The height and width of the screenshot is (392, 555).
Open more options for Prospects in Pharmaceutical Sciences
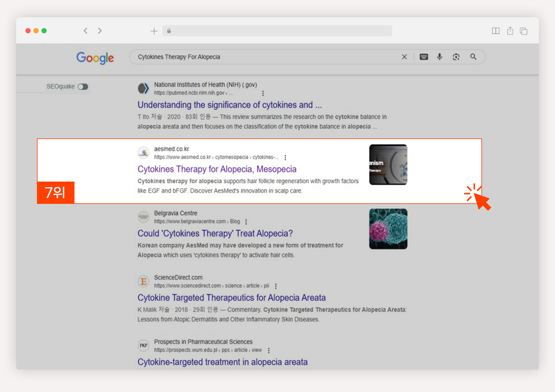click(x=269, y=350)
